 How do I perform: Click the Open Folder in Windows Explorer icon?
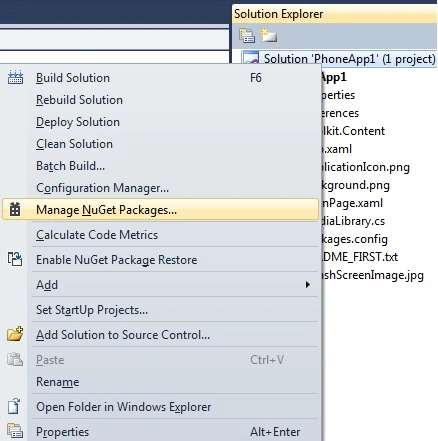point(14,406)
